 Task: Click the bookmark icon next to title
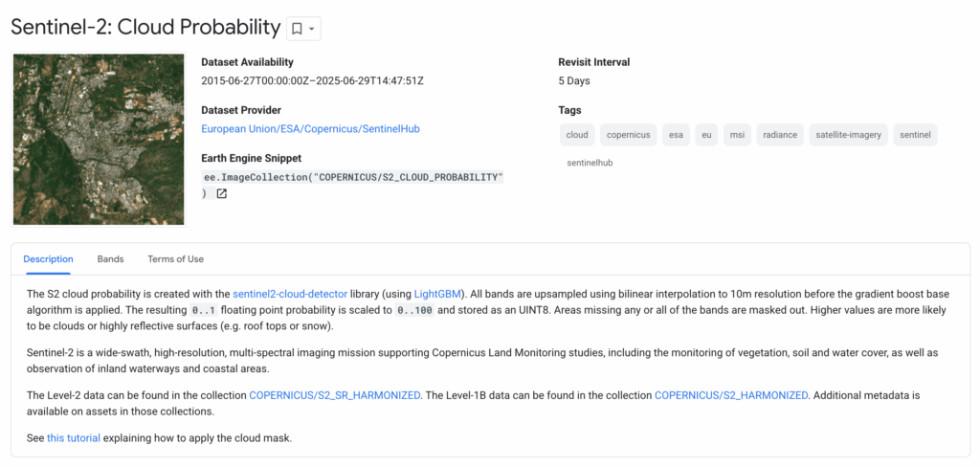pos(297,29)
